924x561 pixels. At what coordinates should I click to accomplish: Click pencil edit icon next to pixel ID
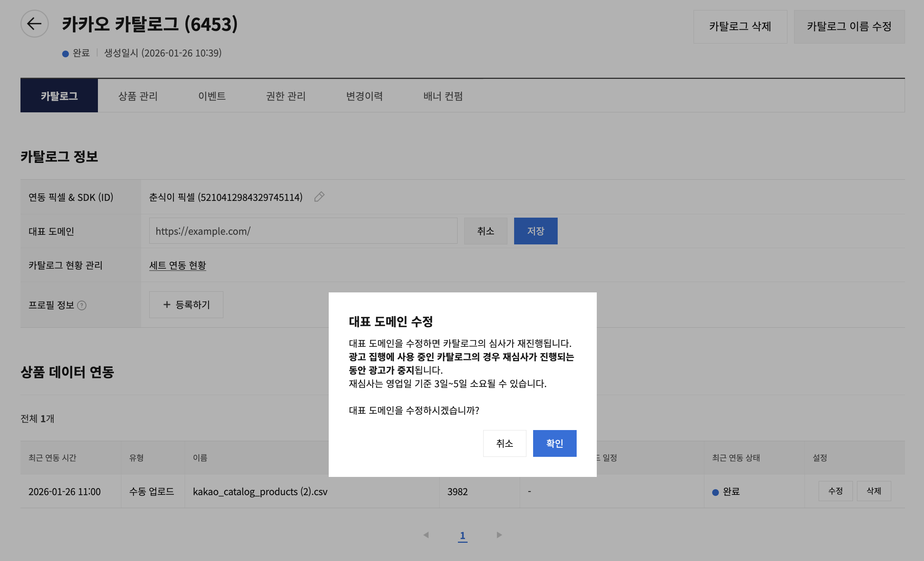coord(319,197)
